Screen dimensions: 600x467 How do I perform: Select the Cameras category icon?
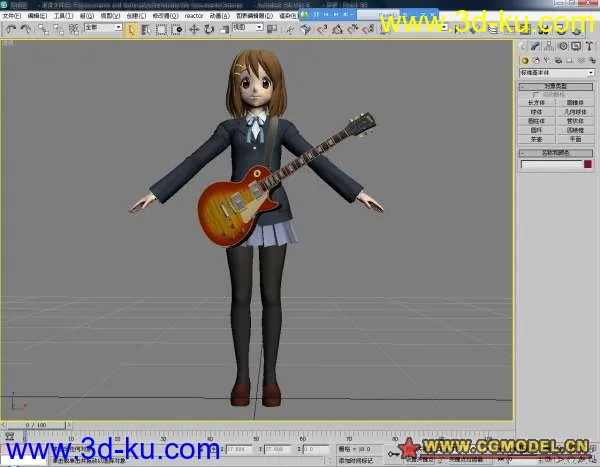coord(556,60)
